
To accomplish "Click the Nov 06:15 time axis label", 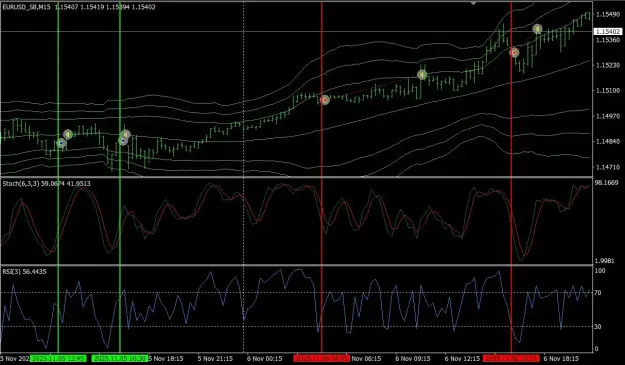I will point(366,359).
